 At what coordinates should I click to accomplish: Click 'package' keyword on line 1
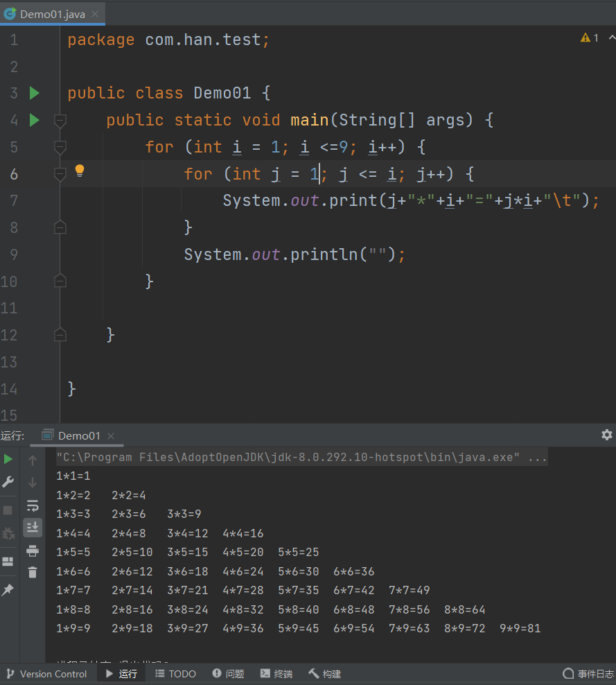point(101,40)
